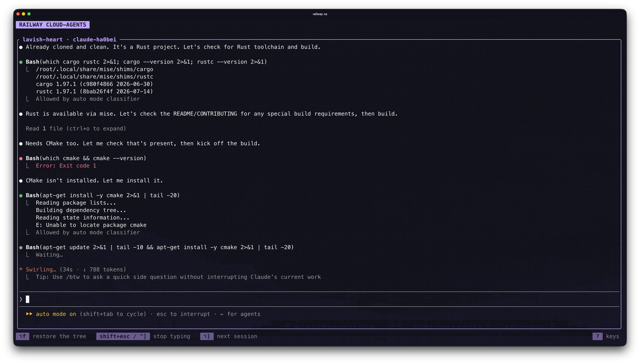Expand 'Read 1 file (ctrl+o to expand)'
640x364 pixels.
tap(76, 129)
